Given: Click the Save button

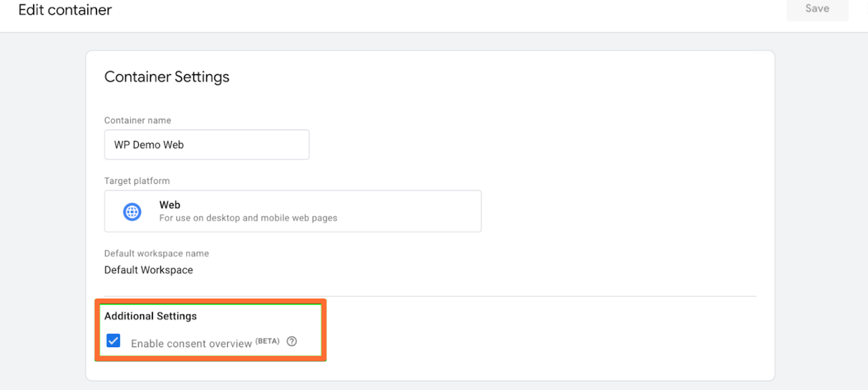Looking at the screenshot, I should [x=817, y=9].
